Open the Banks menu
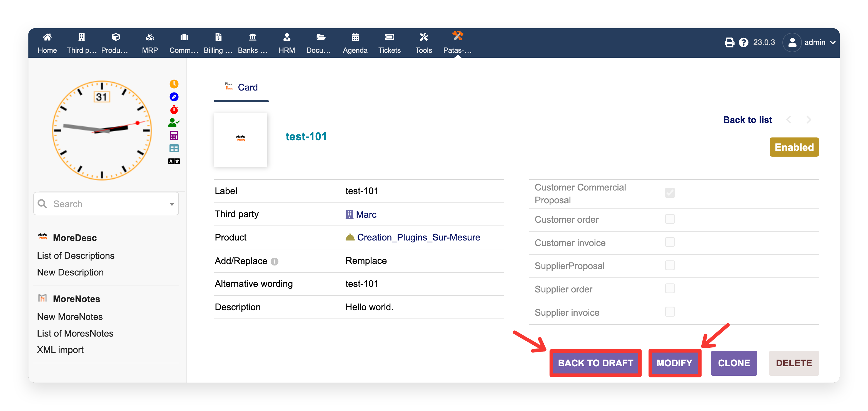868x411 pixels. coord(253,43)
